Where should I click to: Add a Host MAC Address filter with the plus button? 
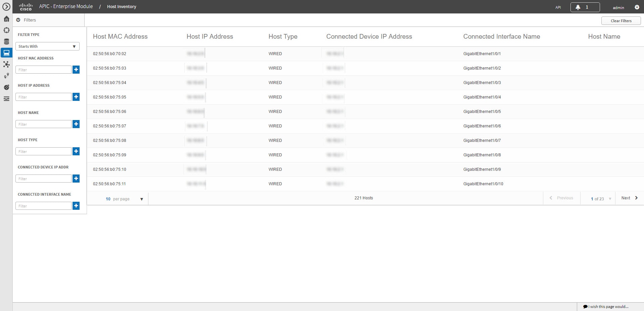pyautogui.click(x=76, y=70)
